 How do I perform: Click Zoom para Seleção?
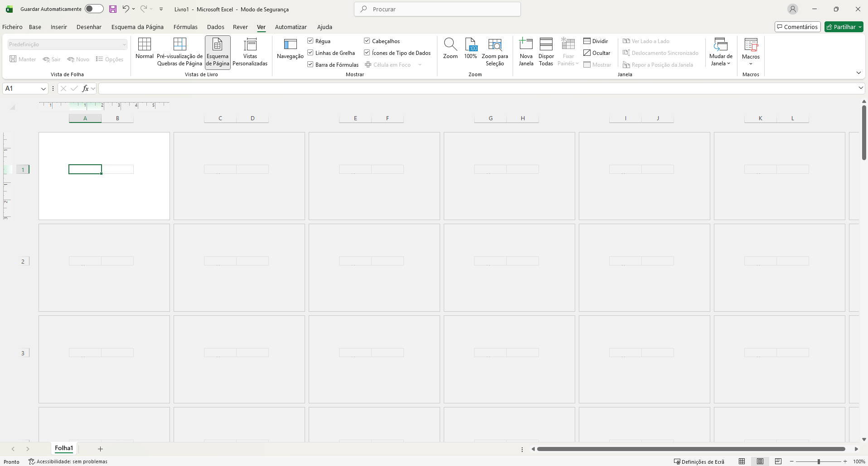495,52
